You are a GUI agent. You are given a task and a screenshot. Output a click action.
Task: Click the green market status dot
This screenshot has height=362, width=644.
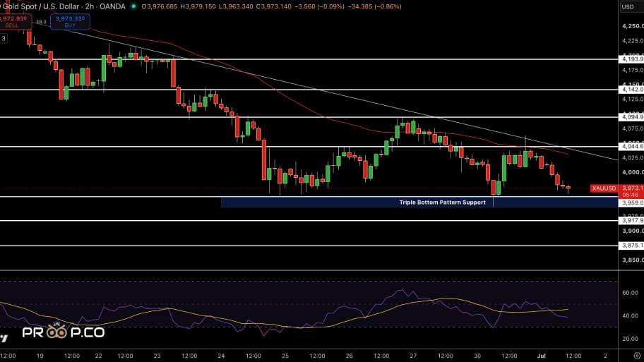point(133,6)
